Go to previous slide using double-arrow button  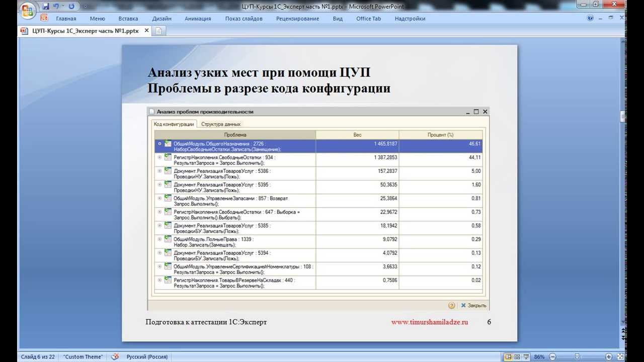623,330
